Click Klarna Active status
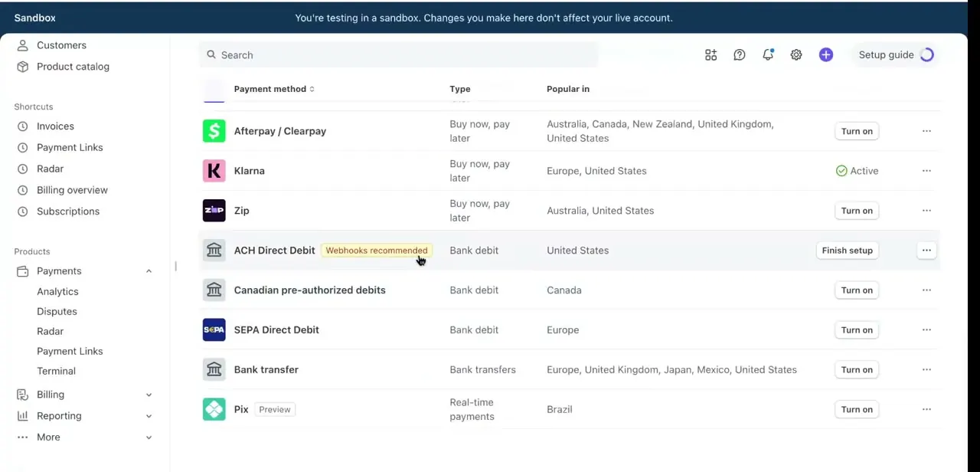This screenshot has width=980, height=472. coord(857,171)
